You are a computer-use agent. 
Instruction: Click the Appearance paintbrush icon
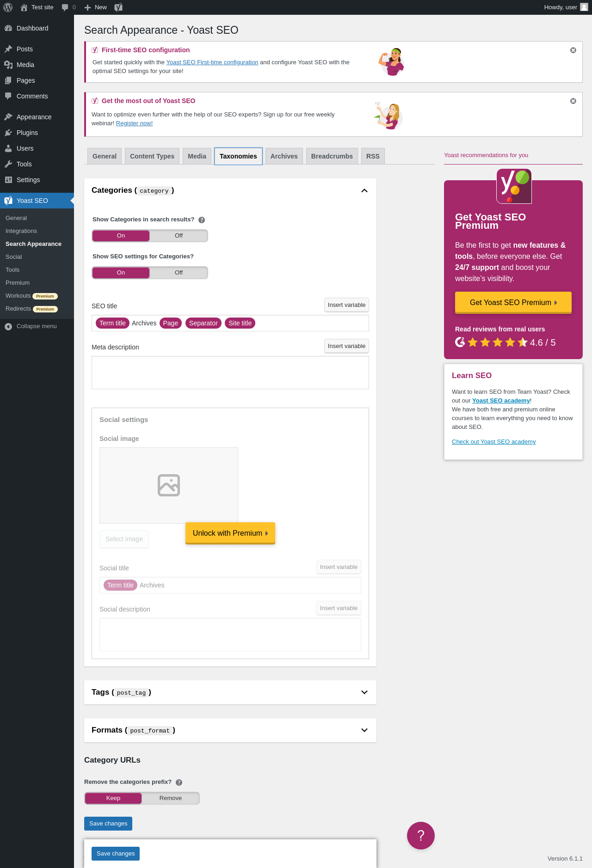pyautogui.click(x=8, y=117)
